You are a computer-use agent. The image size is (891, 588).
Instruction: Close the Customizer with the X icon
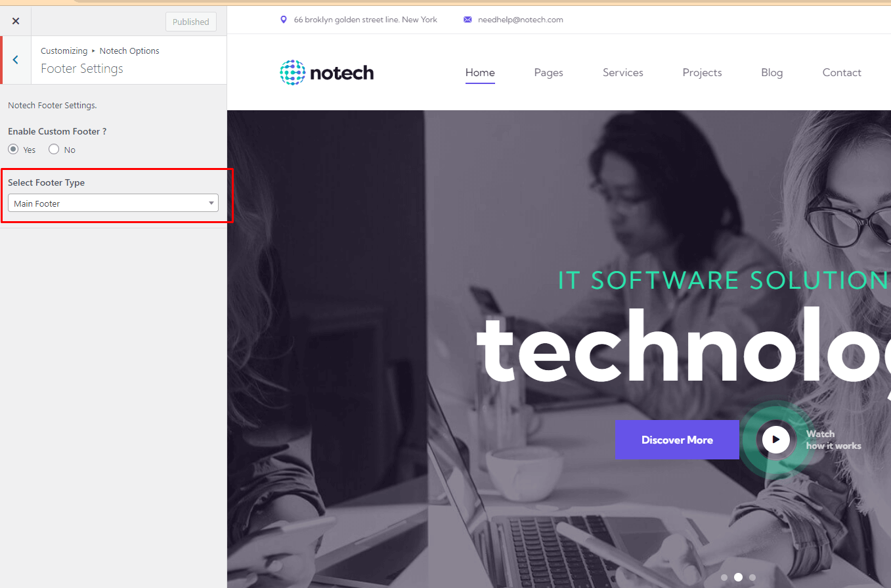[16, 21]
